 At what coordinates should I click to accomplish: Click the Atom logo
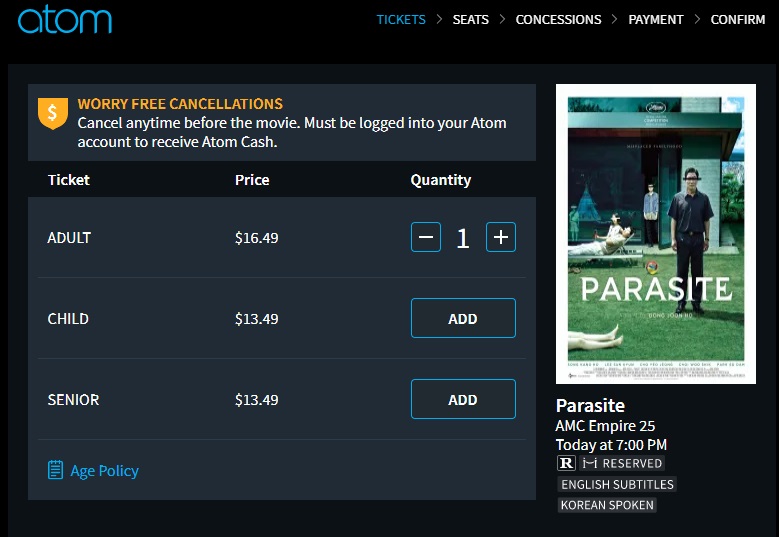[64, 19]
